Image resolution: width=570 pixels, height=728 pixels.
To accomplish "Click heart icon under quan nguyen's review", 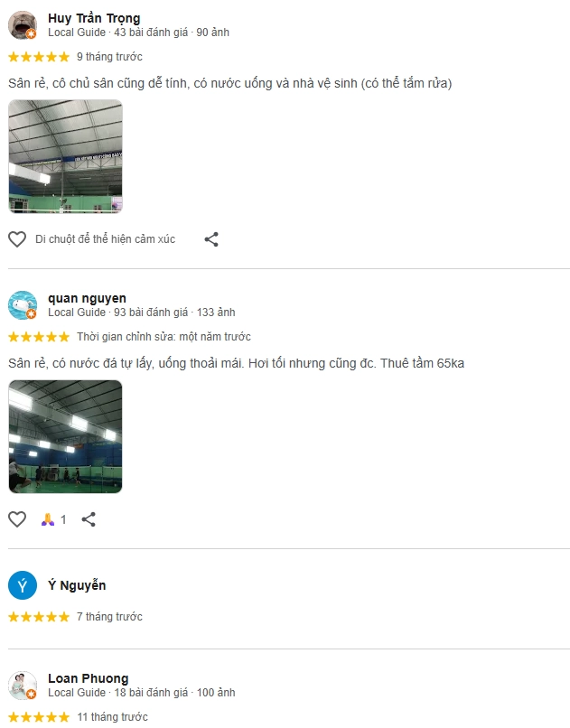I will 17,519.
